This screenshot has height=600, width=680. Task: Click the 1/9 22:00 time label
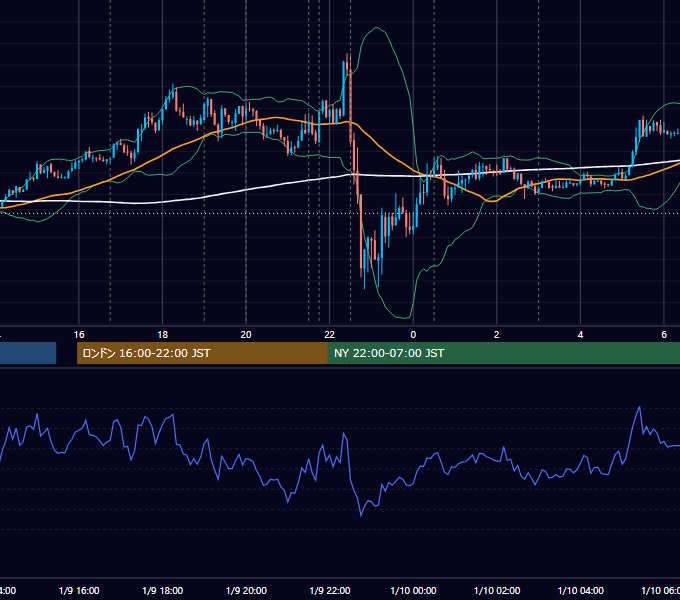(330, 590)
